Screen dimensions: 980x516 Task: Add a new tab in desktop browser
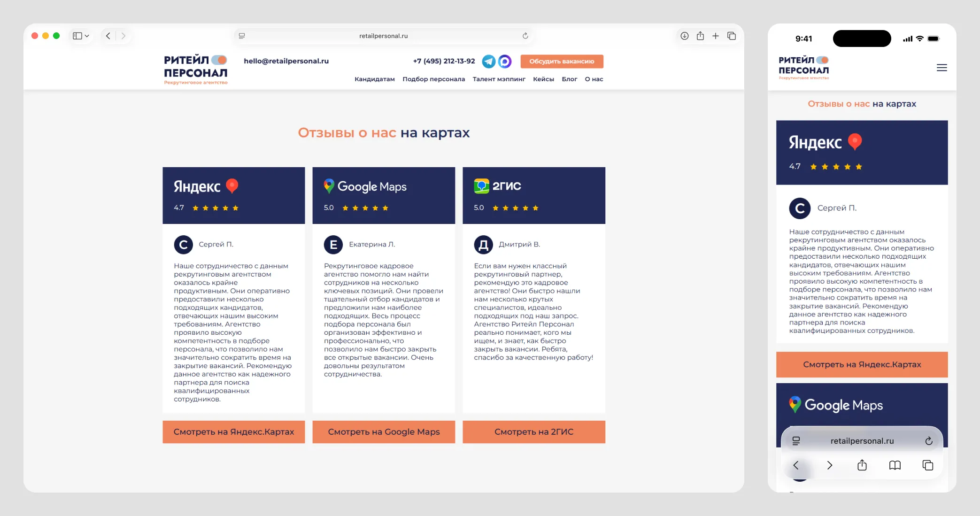coord(716,36)
